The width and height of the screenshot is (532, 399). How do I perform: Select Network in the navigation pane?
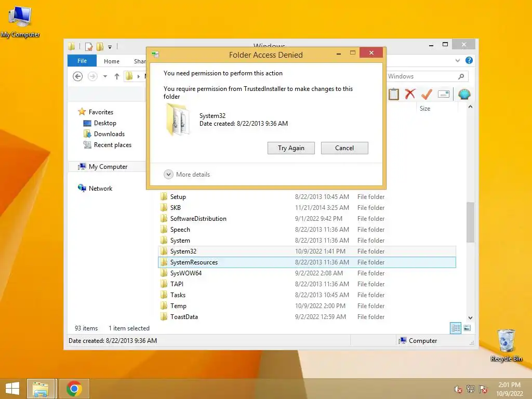(x=100, y=188)
